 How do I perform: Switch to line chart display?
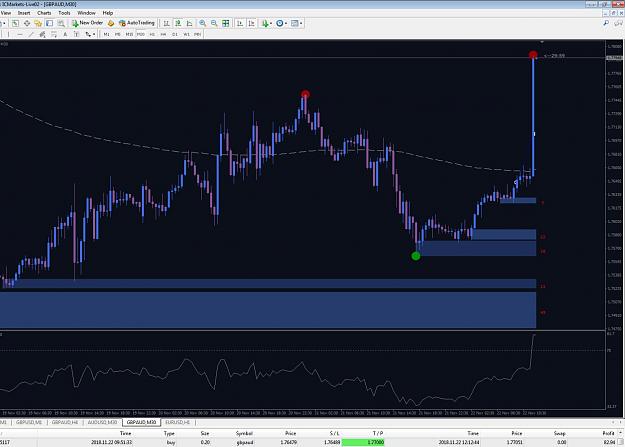189,24
